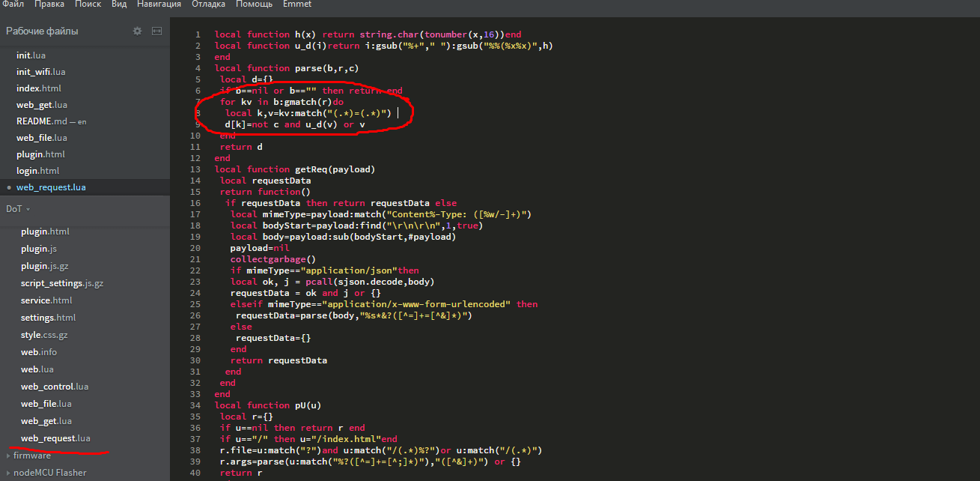
Task: Click the 'if mimeType=="application/json"then' line
Action: coord(324,270)
